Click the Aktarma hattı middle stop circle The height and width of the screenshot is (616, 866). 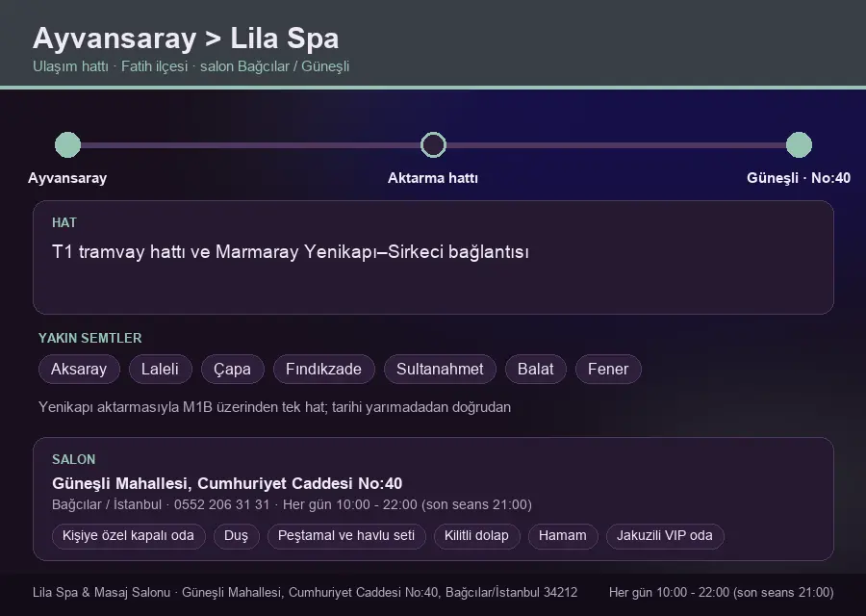coord(433,144)
